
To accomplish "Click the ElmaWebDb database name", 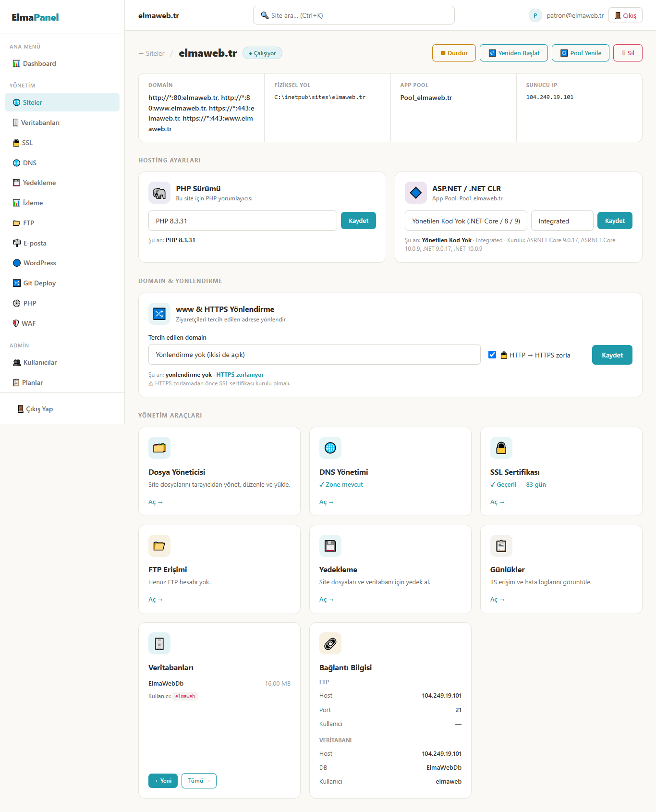I will click(166, 683).
